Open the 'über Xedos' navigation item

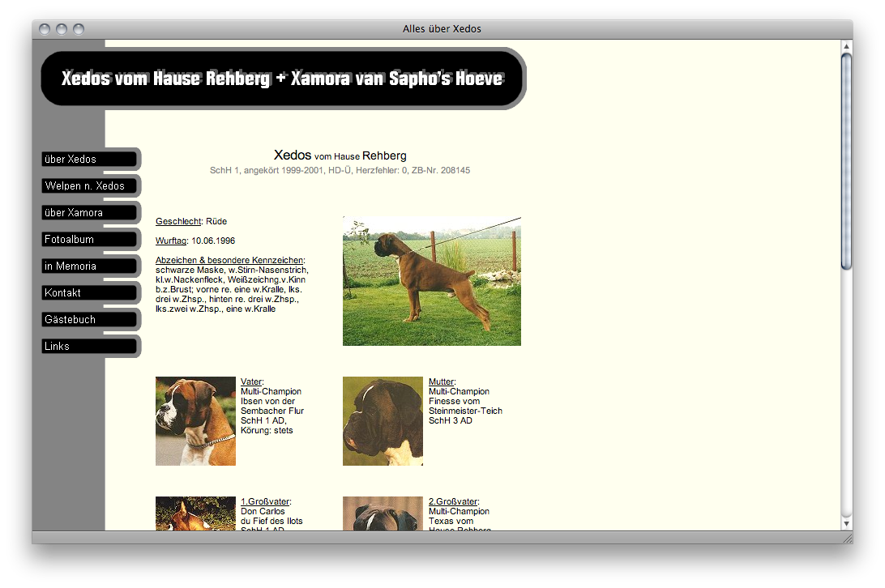[89, 160]
